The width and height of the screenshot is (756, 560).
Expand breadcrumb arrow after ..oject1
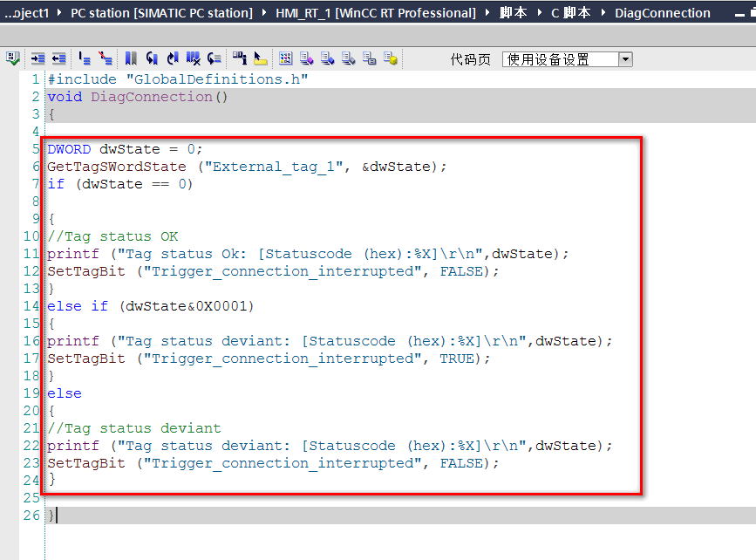pos(59,12)
